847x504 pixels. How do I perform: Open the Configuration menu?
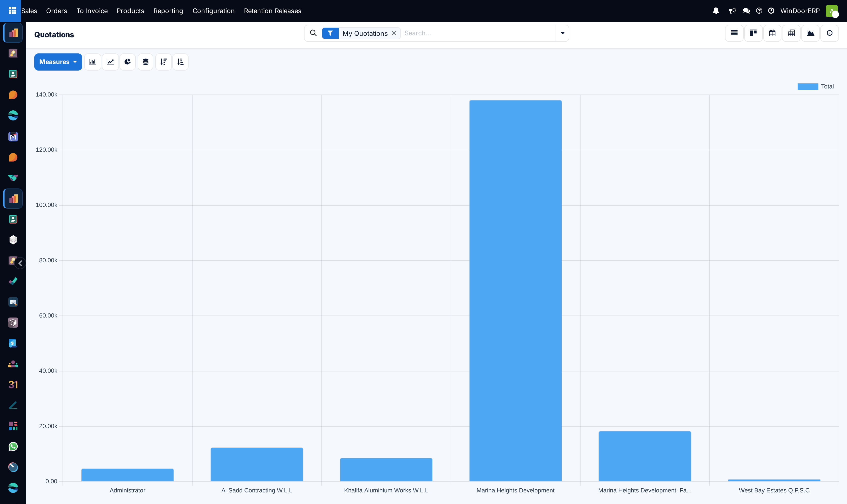click(214, 11)
